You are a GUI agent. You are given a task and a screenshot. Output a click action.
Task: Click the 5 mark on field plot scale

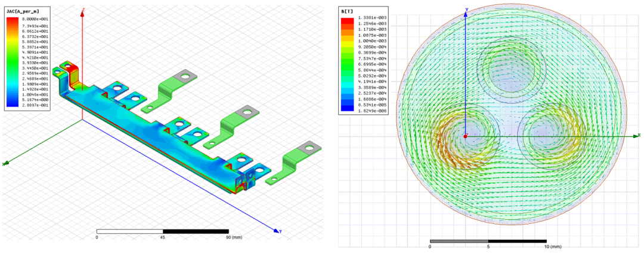pos(488,247)
